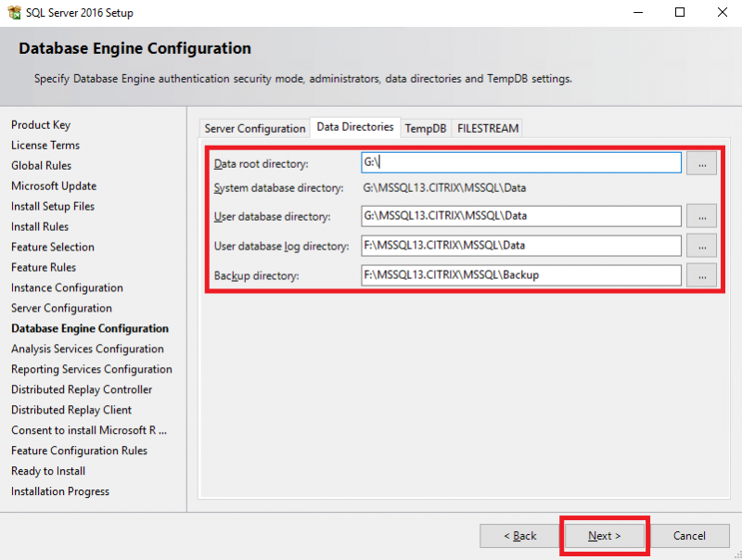Browse for the Backup directory

[x=701, y=274]
